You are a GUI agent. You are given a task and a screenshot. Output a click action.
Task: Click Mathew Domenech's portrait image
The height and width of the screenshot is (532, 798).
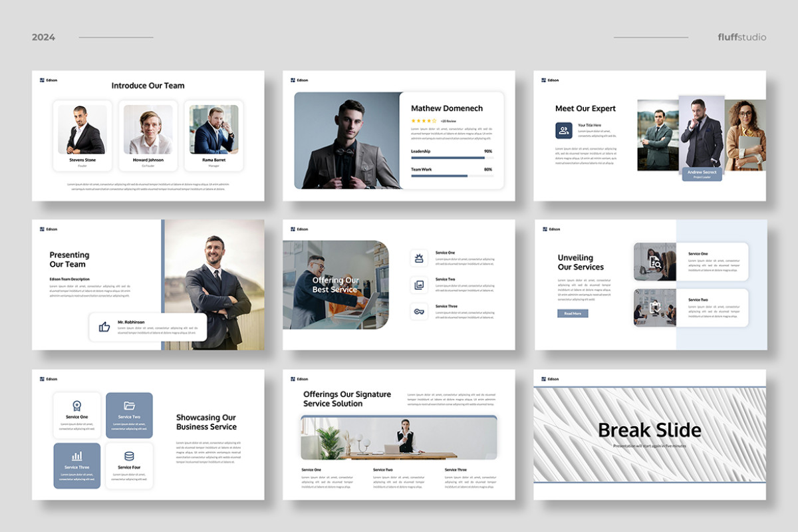(x=348, y=140)
